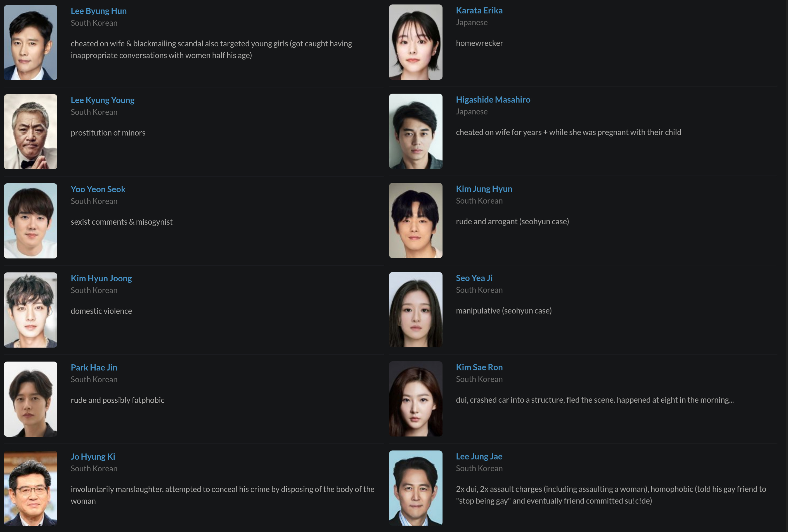Open the Lee Byung Hun name link

coord(99,11)
